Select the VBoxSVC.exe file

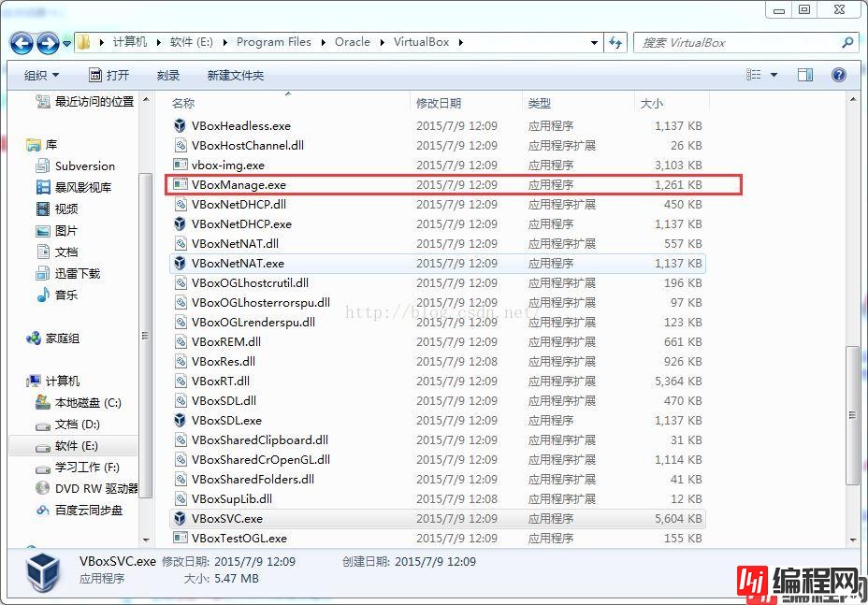tap(227, 518)
